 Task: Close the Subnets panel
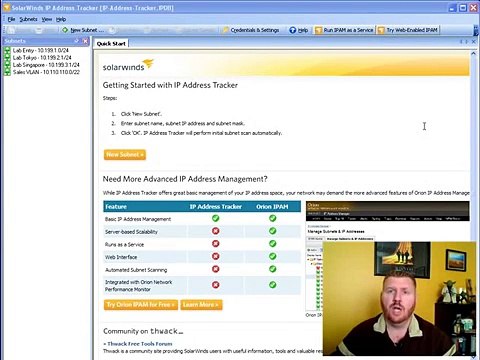[85, 41]
